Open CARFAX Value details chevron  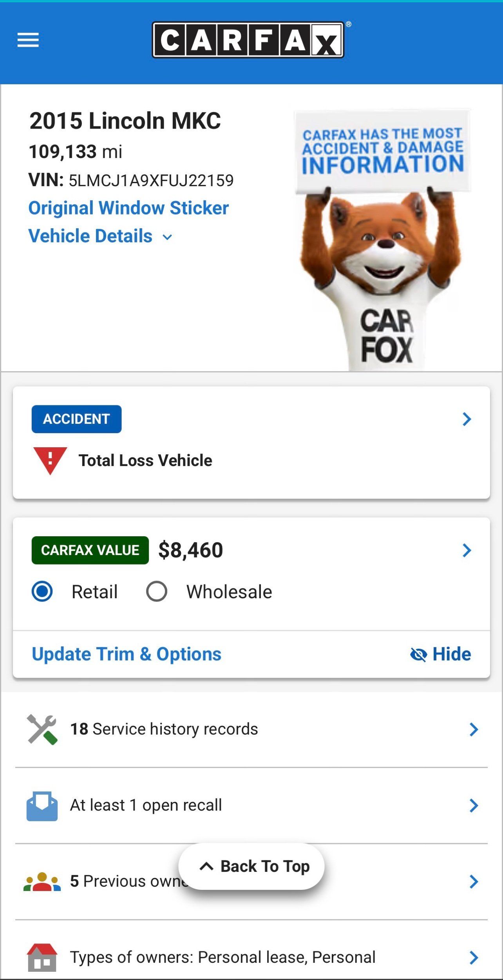pos(466,550)
